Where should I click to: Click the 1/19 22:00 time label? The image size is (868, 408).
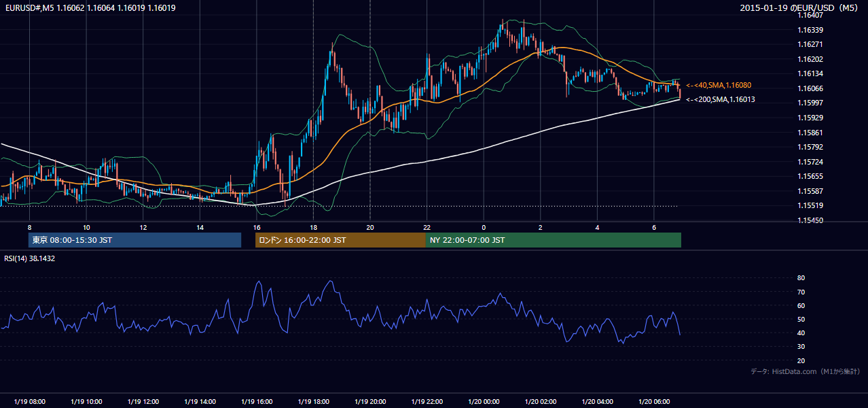427,402
